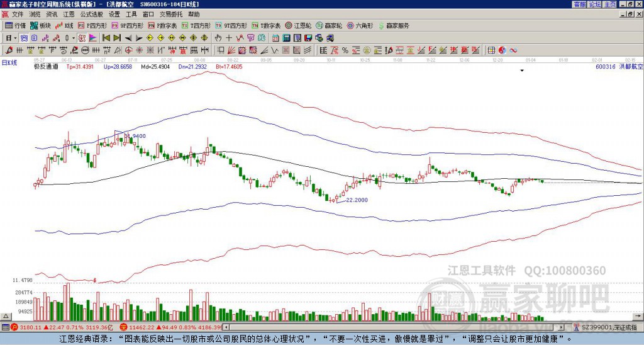The width and height of the screenshot is (644, 345).
Task: Open the yin-yang tool icon
Action: [502, 50]
